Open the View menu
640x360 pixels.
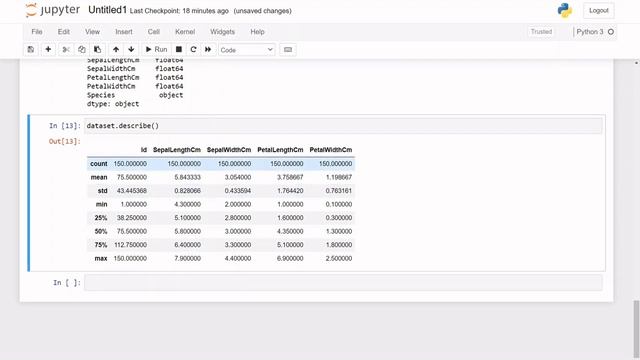point(92,31)
